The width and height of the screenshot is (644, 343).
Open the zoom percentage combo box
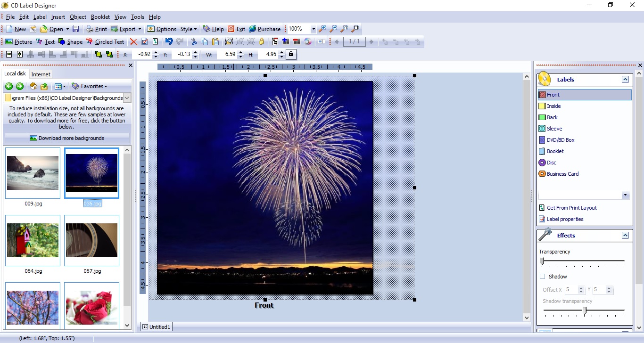(313, 29)
